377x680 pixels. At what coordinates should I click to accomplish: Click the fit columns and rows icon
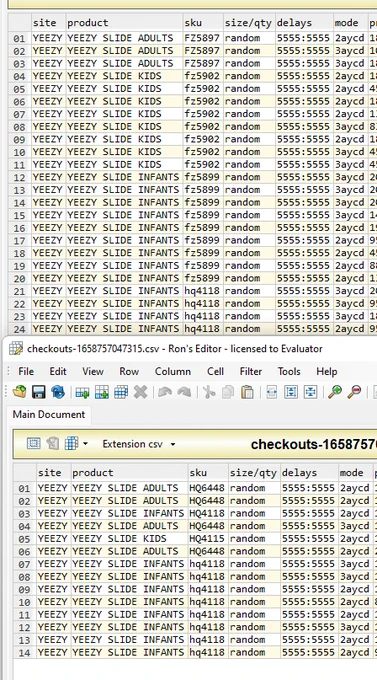click(x=310, y=392)
